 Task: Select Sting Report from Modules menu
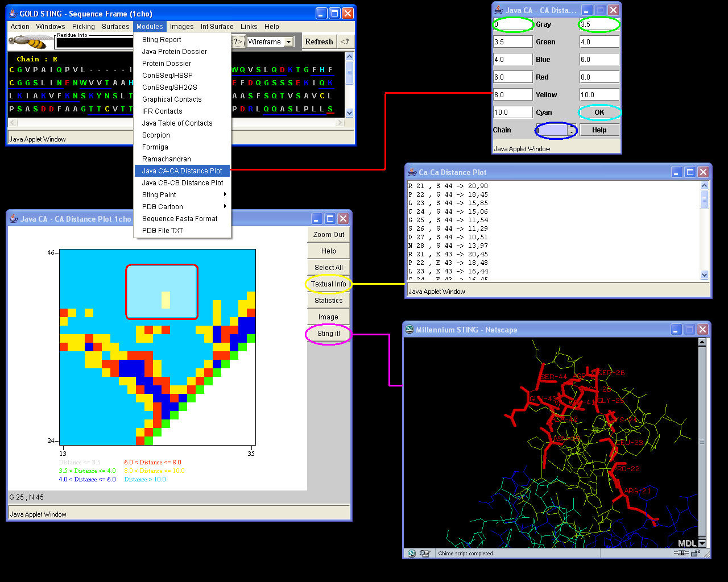coord(182,39)
